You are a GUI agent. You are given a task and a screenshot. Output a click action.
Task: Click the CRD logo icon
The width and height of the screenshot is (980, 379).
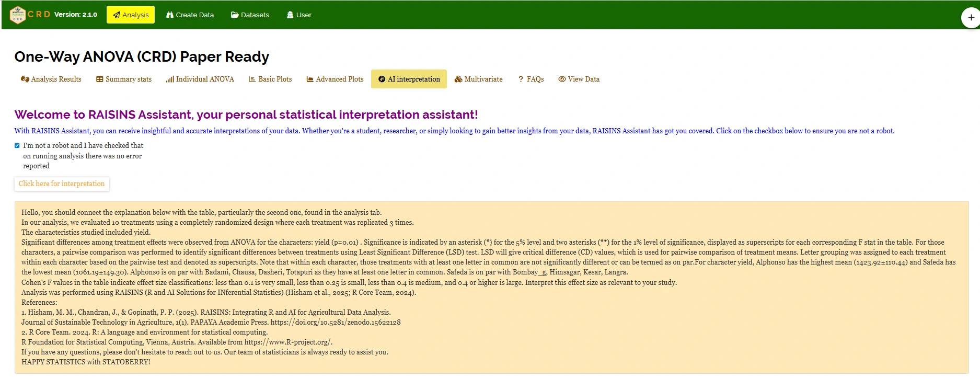[x=18, y=15]
